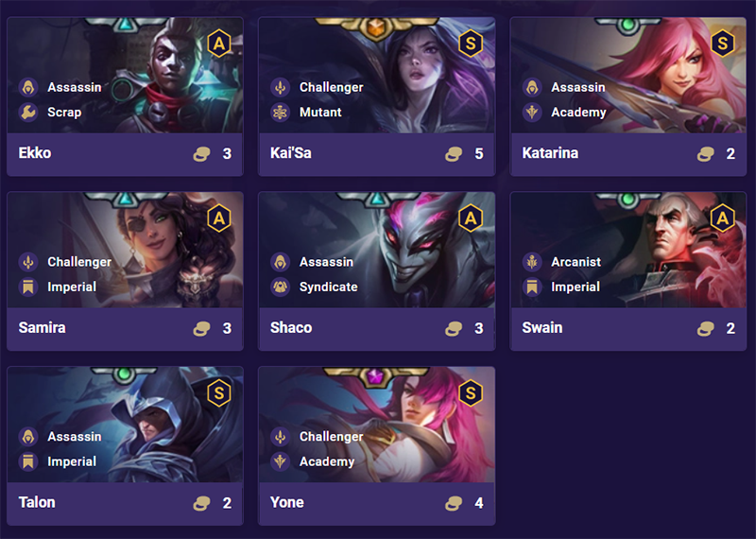Viewport: 756px width, 539px height.
Task: Click the Mutant trait icon on Kai'Sa's card
Action: point(280,113)
